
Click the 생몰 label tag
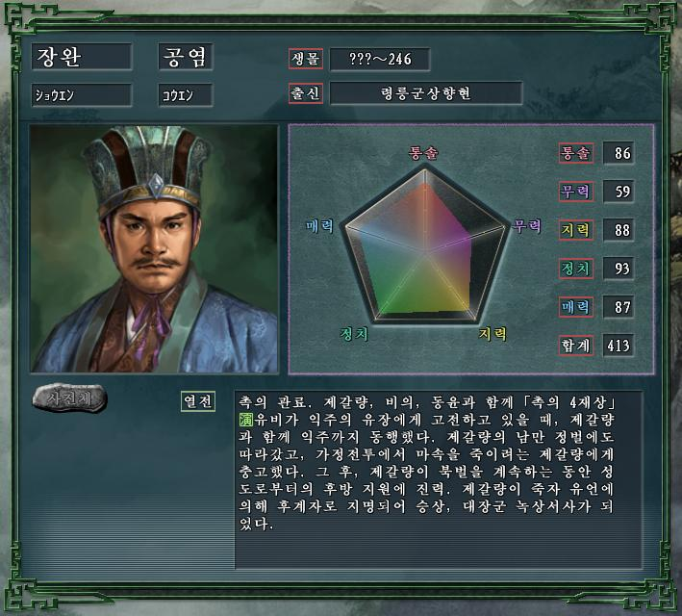point(306,59)
